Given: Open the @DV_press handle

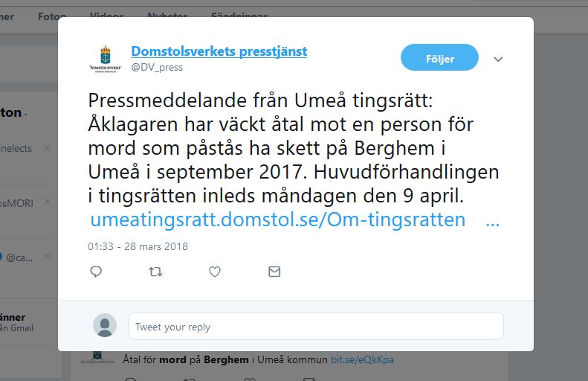Looking at the screenshot, I should pos(157,68).
